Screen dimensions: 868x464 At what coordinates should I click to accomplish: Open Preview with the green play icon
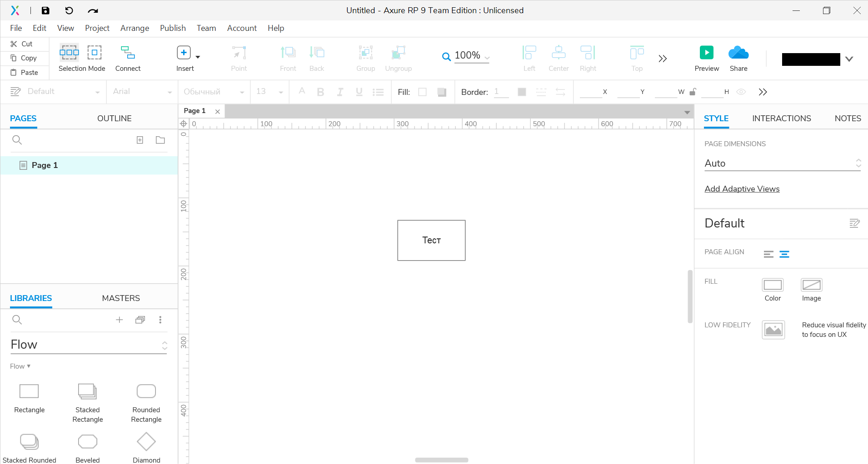(706, 53)
